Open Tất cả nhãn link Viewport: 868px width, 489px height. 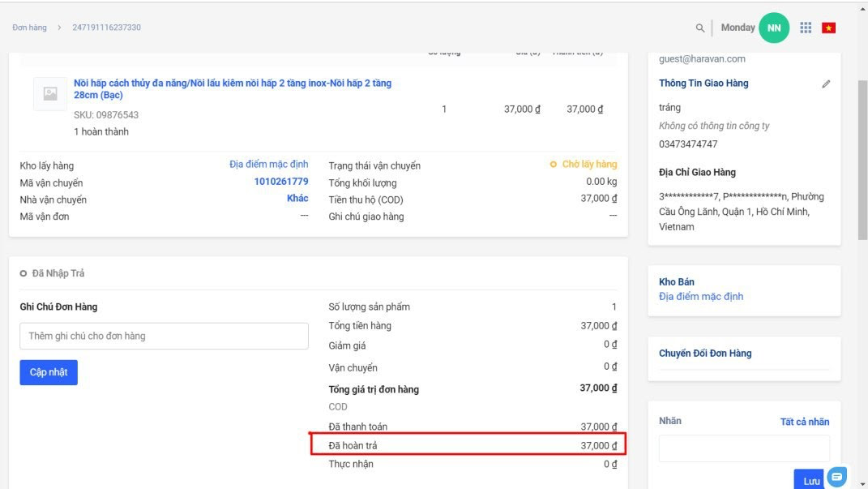[804, 422]
